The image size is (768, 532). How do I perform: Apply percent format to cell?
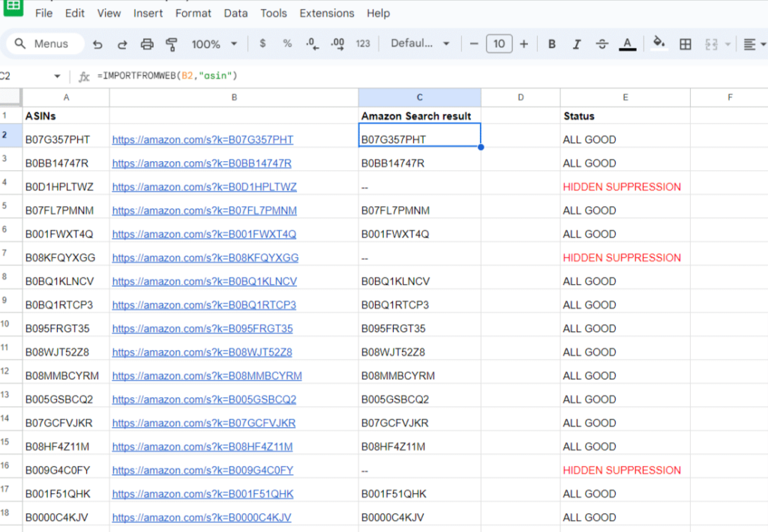(x=287, y=44)
